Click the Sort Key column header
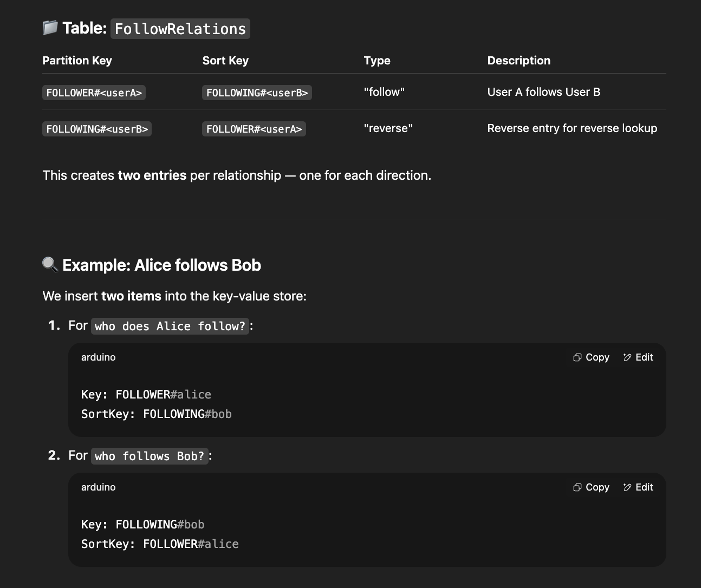The width and height of the screenshot is (701, 588). tap(225, 61)
